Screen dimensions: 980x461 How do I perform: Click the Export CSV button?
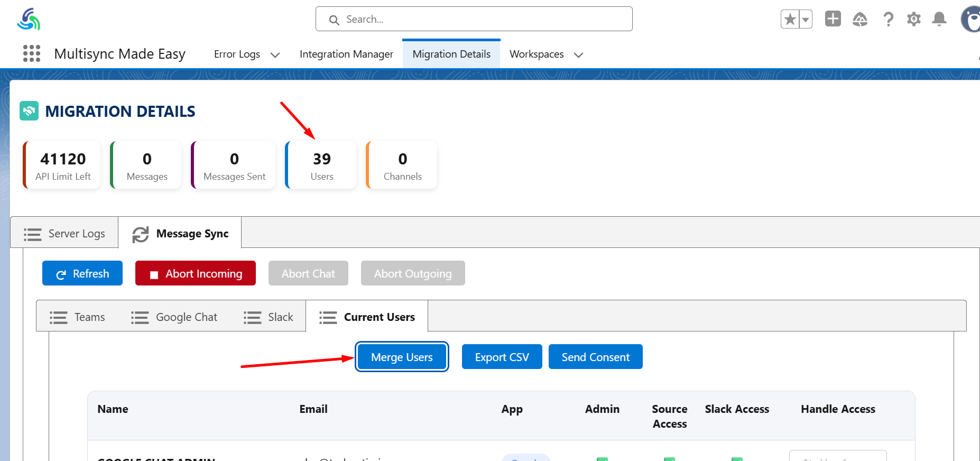tap(502, 357)
